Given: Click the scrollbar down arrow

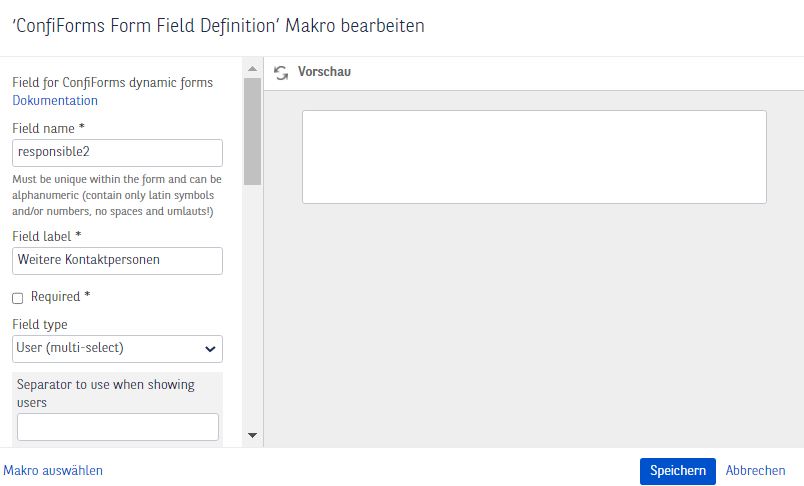Looking at the screenshot, I should coord(252,435).
